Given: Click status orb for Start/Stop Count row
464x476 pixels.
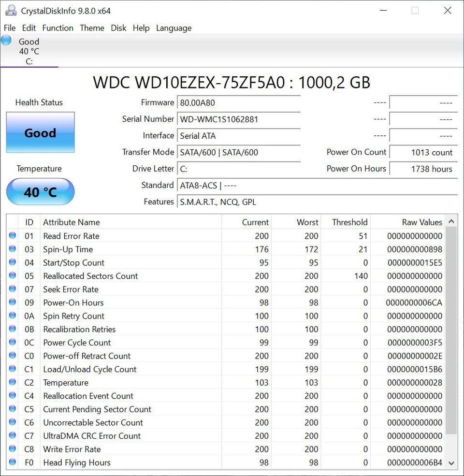Looking at the screenshot, I should (x=13, y=262).
